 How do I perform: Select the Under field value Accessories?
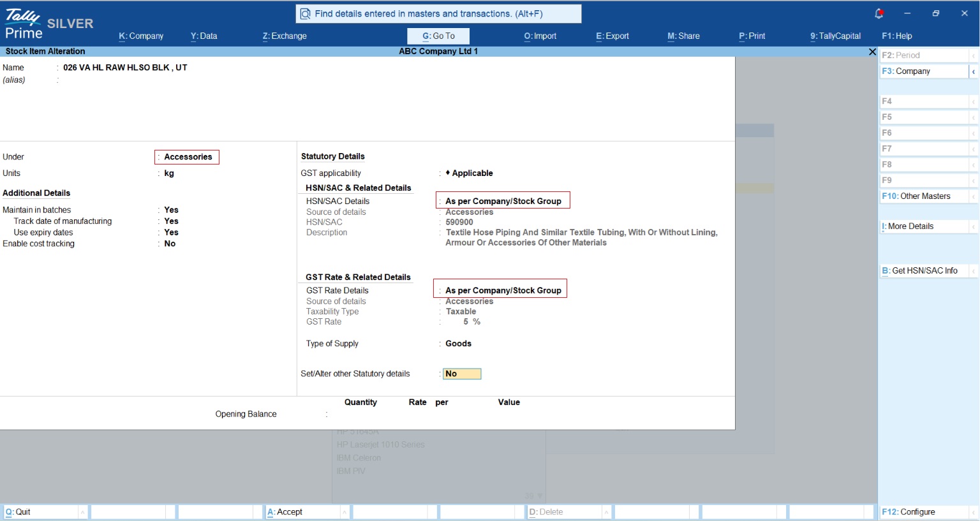pos(188,157)
